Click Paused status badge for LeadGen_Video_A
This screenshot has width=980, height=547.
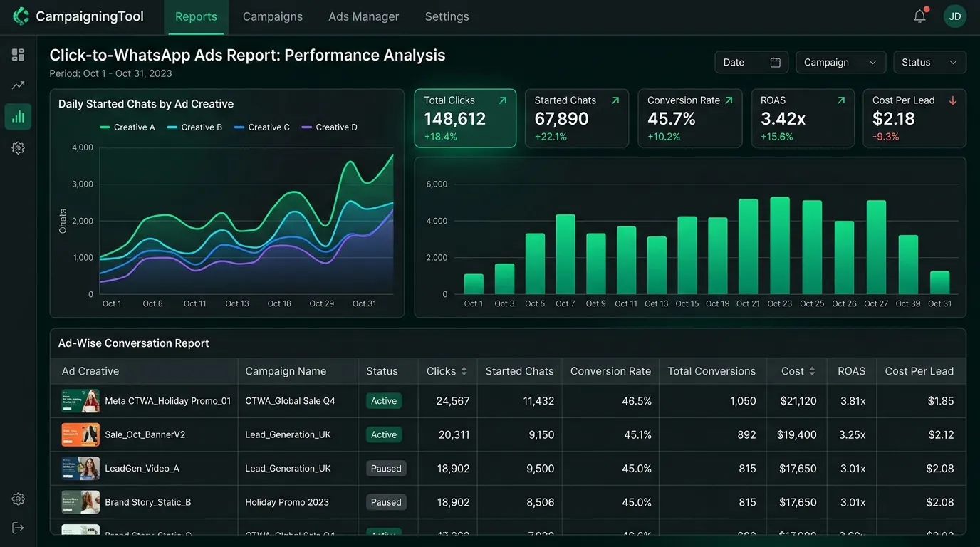(x=386, y=469)
